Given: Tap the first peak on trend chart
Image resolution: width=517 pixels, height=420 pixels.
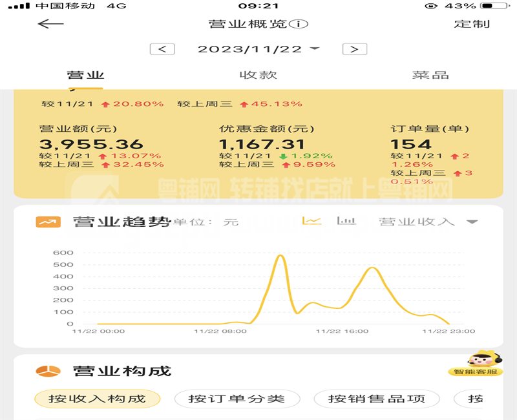Looking at the screenshot, I should (x=280, y=257).
